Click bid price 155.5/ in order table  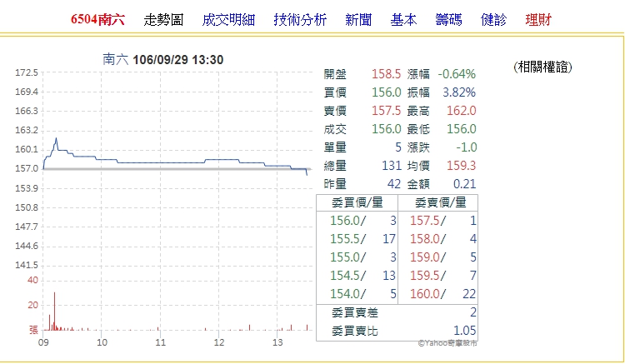pyautogui.click(x=347, y=239)
